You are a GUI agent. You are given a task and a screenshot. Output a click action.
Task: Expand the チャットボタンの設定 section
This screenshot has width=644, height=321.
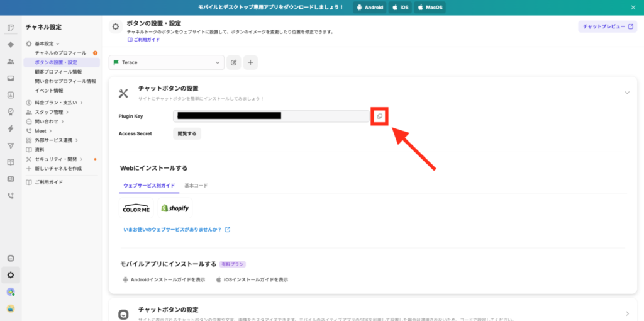tap(626, 313)
